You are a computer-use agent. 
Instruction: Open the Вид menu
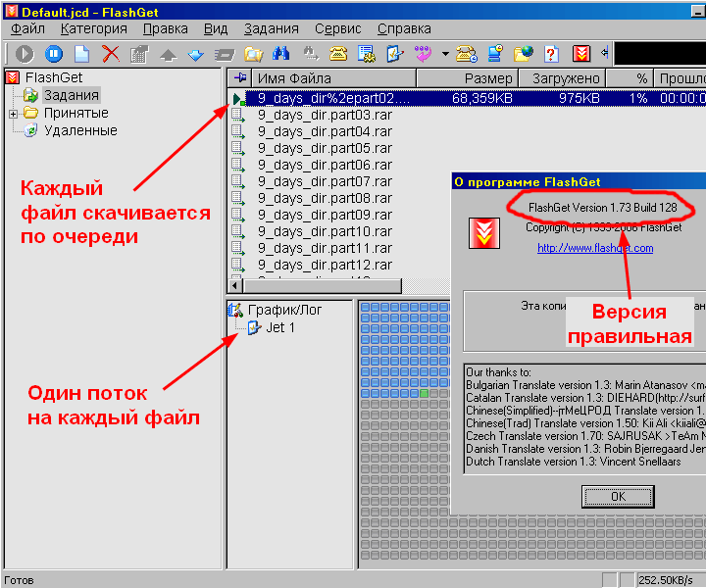[216, 28]
